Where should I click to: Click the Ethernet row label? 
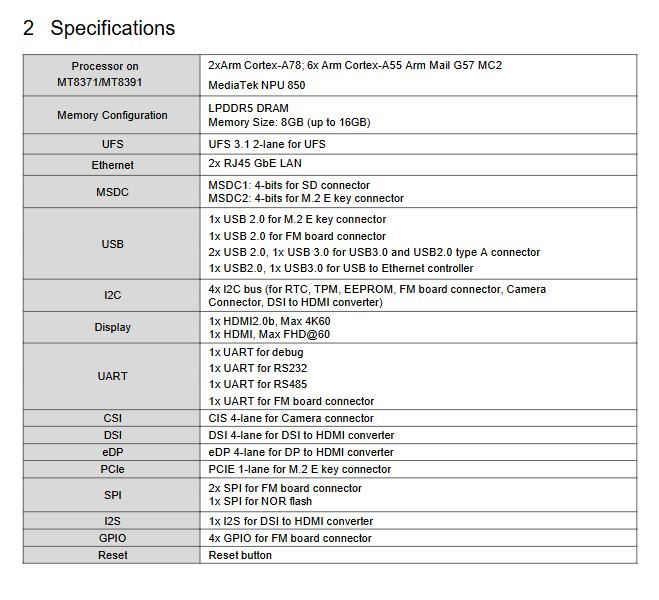click(x=113, y=165)
